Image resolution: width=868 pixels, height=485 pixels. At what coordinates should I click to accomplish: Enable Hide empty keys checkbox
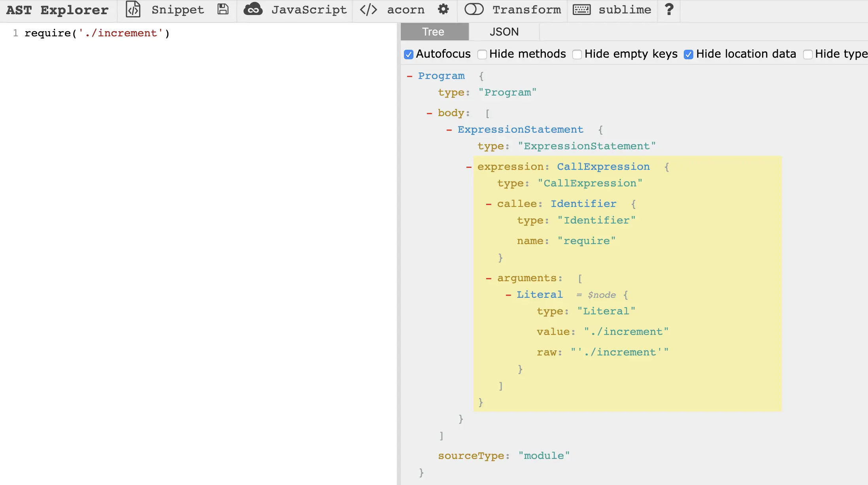tap(577, 54)
